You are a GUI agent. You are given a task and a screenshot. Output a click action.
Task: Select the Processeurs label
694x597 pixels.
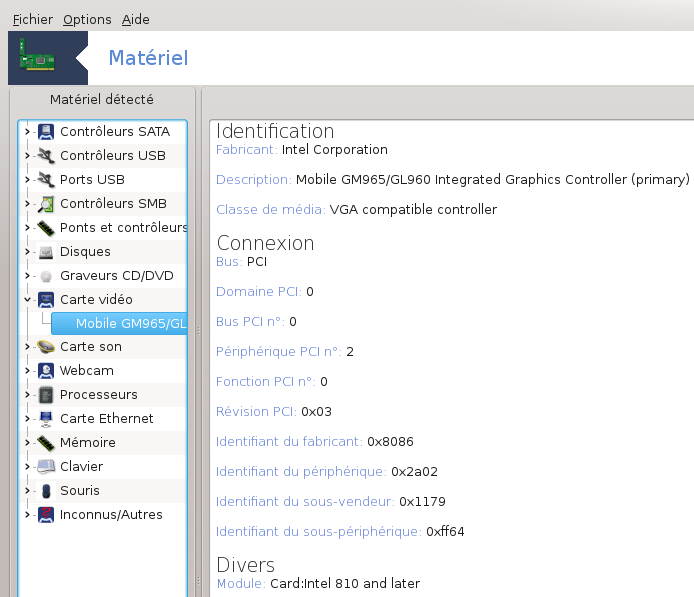pos(99,394)
